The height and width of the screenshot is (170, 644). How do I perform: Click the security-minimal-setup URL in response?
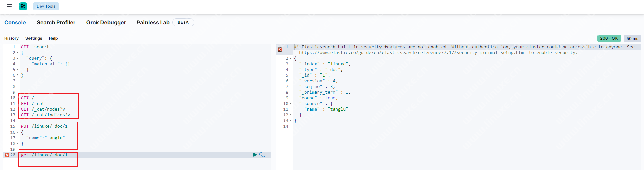point(412,53)
